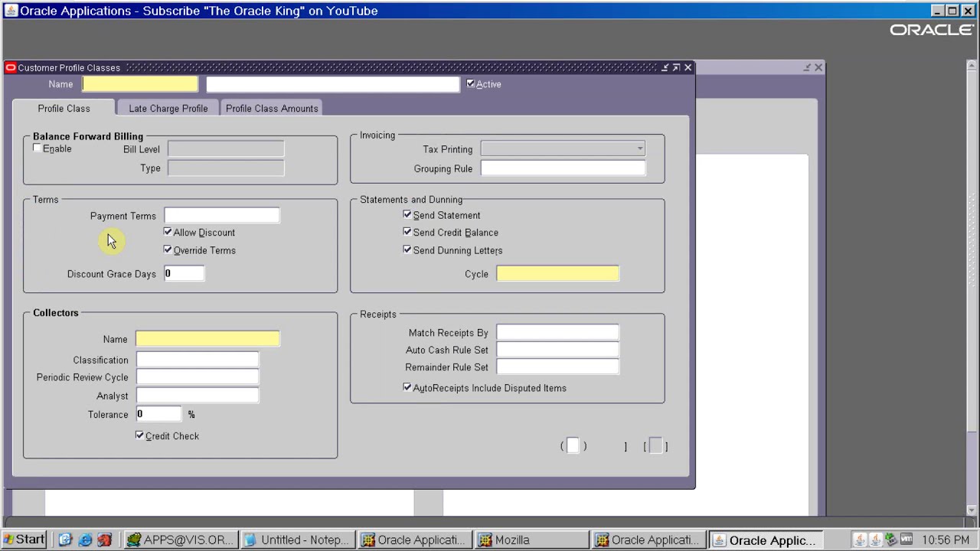Toggle Send Statement checkbox
The width and height of the screenshot is (980, 551).
(x=407, y=215)
